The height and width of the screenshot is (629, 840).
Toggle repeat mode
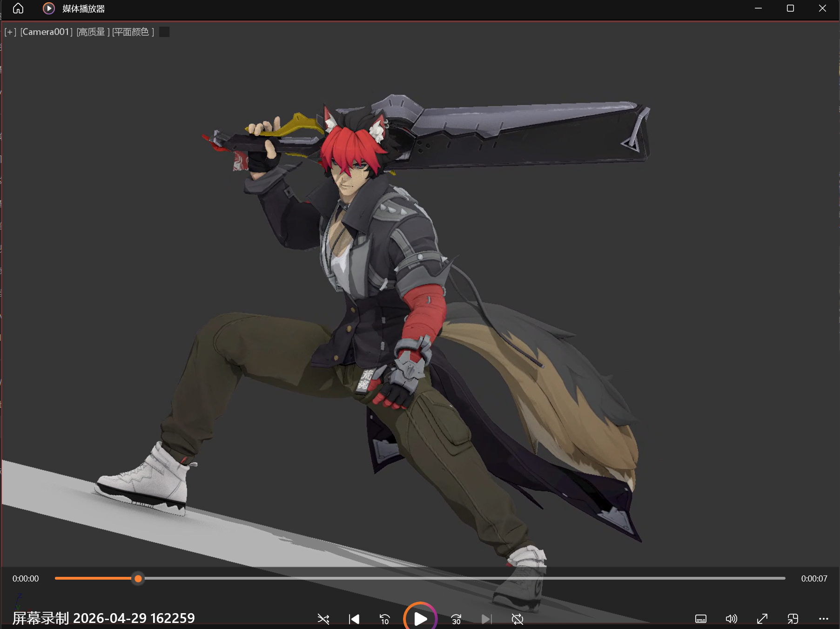pyautogui.click(x=517, y=619)
